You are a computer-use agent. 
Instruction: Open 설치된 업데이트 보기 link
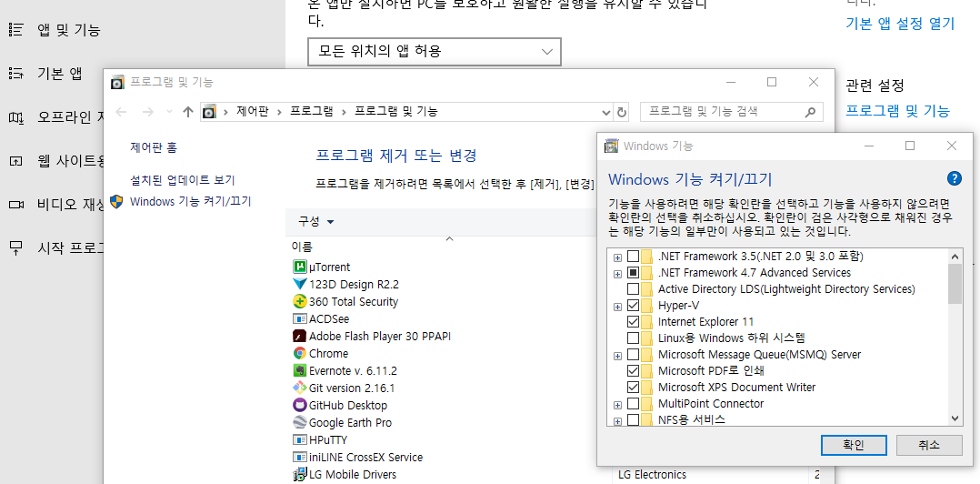[x=183, y=180]
